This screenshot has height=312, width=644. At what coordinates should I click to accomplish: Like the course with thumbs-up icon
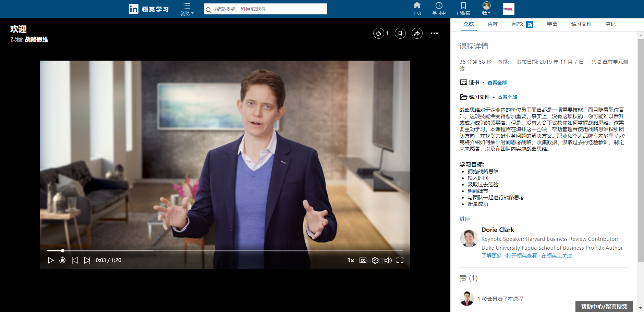point(378,33)
